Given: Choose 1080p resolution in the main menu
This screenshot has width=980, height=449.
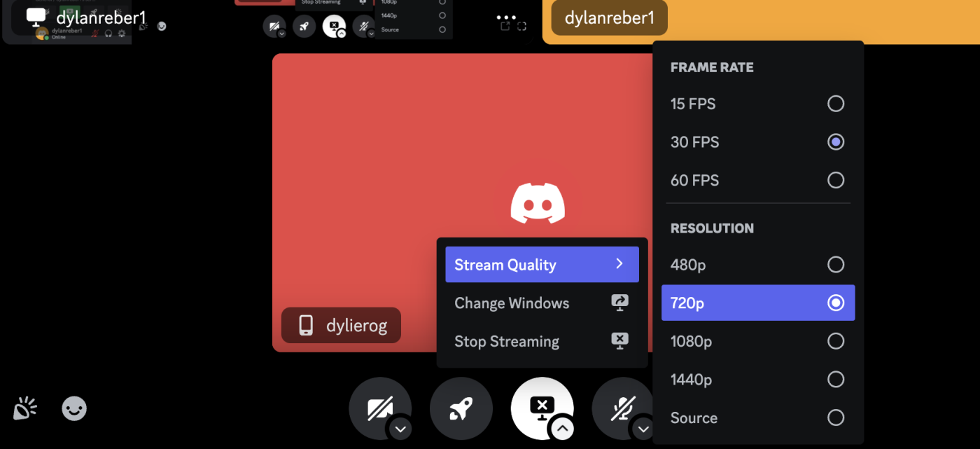Looking at the screenshot, I should 758,341.
